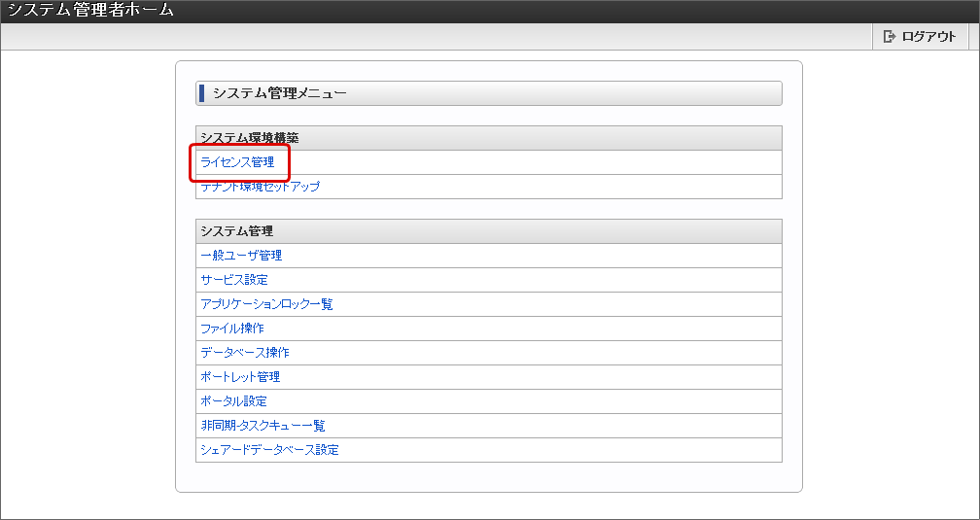Select ファイル操作 link
980x520 pixels.
pos(232,329)
